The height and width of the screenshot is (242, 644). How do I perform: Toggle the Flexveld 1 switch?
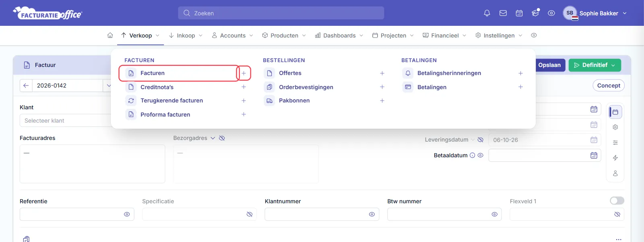pos(617,200)
